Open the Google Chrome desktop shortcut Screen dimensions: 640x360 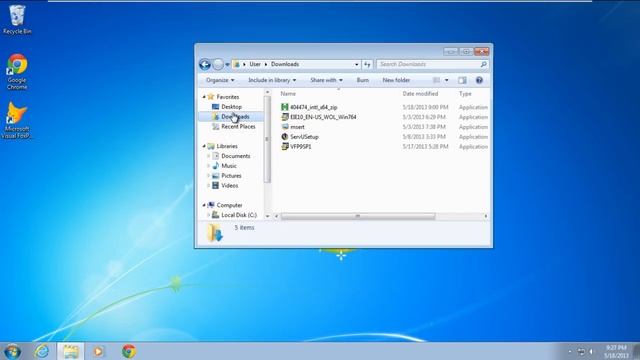coord(17,71)
